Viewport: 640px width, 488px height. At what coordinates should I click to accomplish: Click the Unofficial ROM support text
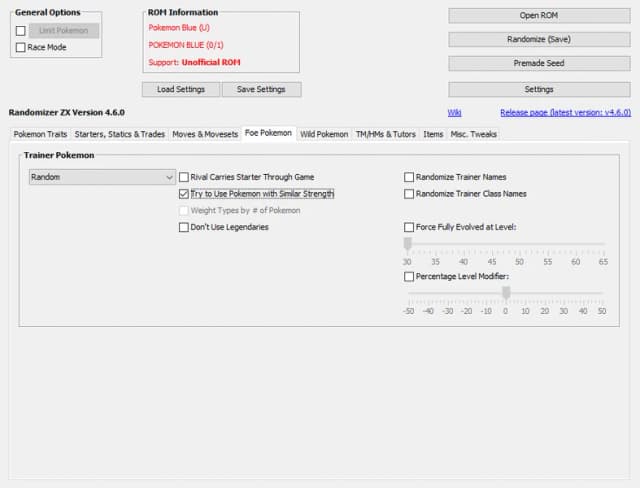[211, 62]
